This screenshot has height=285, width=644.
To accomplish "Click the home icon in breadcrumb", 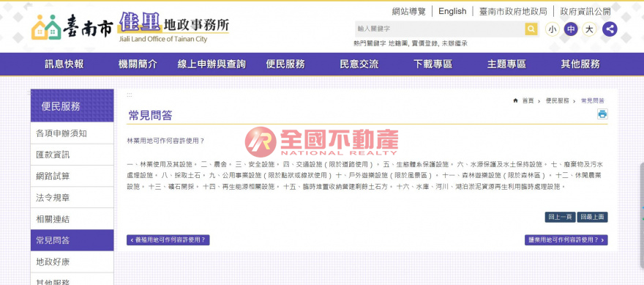I will tap(515, 101).
